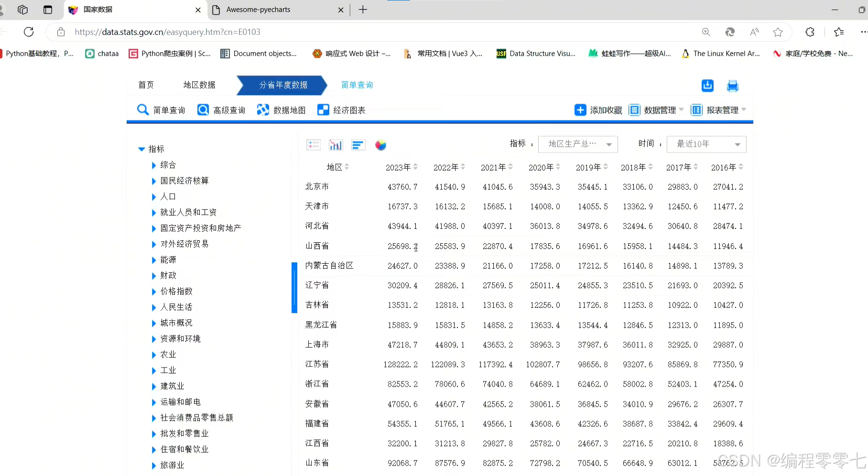This screenshot has height=476, width=868.
Task: Open the legend list view icon
Action: pos(314,145)
